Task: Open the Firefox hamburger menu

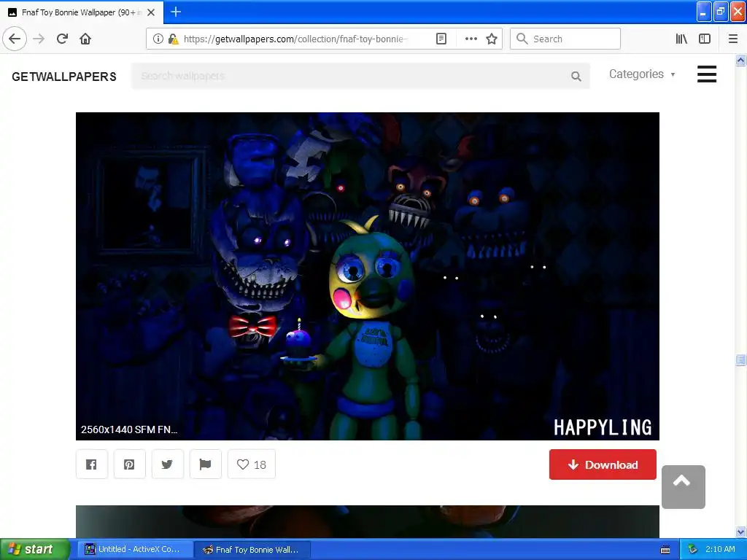Action: coord(732,39)
